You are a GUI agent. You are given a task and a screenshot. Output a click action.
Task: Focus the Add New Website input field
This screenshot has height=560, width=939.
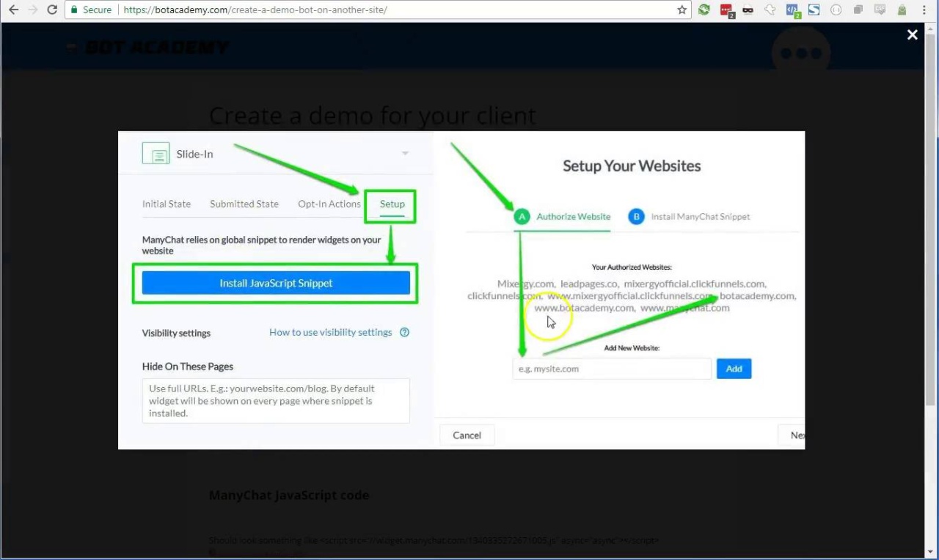click(612, 369)
